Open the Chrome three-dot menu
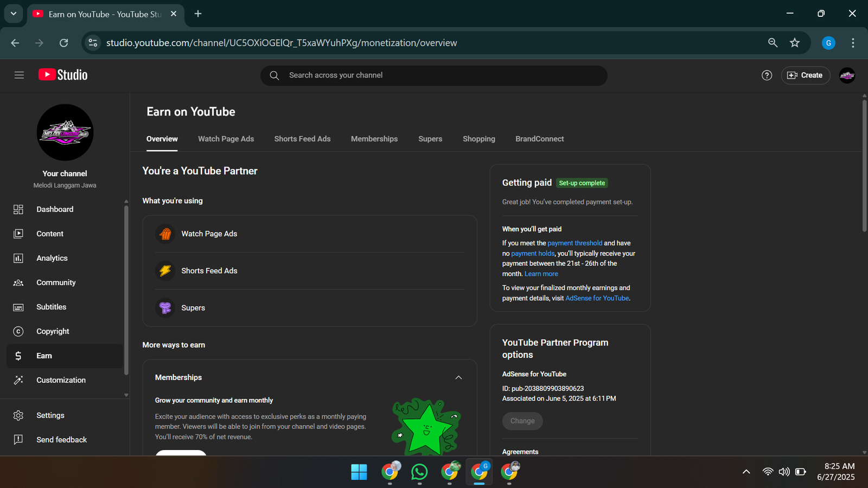This screenshot has width=868, height=488. [x=853, y=43]
